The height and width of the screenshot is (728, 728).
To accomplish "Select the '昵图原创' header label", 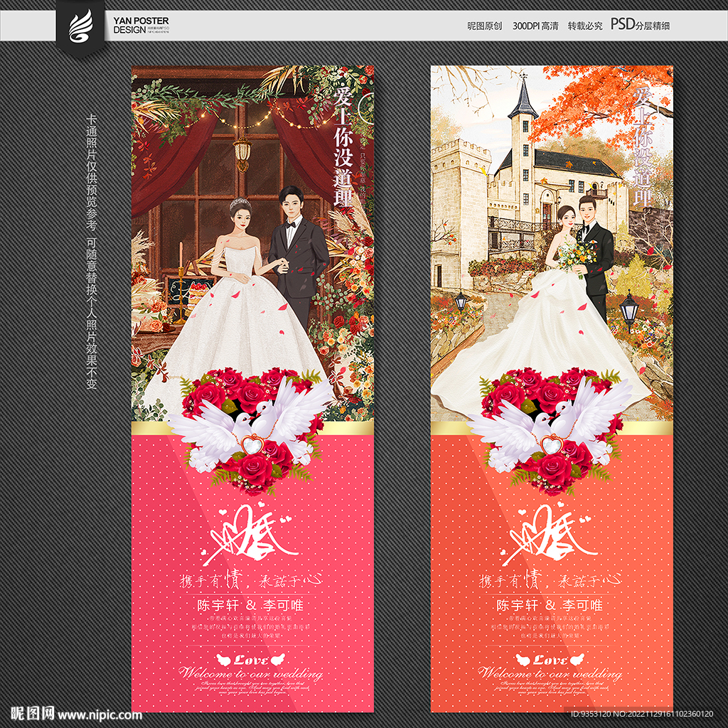I will tap(484, 26).
